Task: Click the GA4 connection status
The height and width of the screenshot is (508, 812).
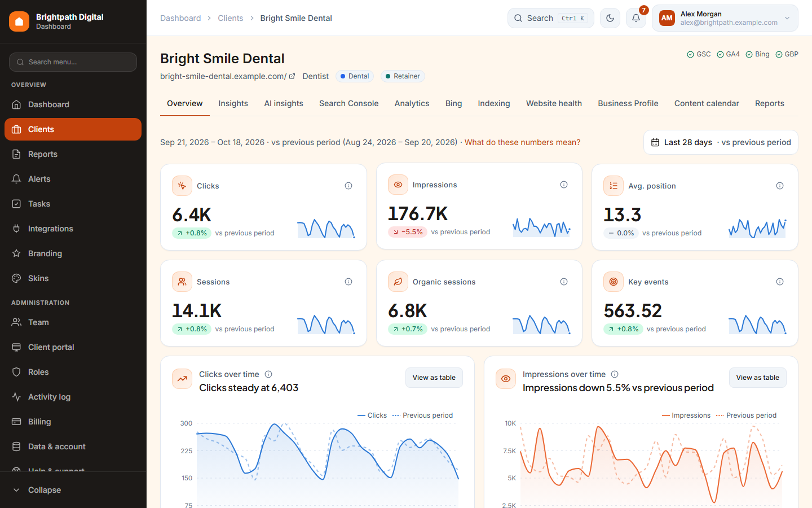Action: (728, 54)
